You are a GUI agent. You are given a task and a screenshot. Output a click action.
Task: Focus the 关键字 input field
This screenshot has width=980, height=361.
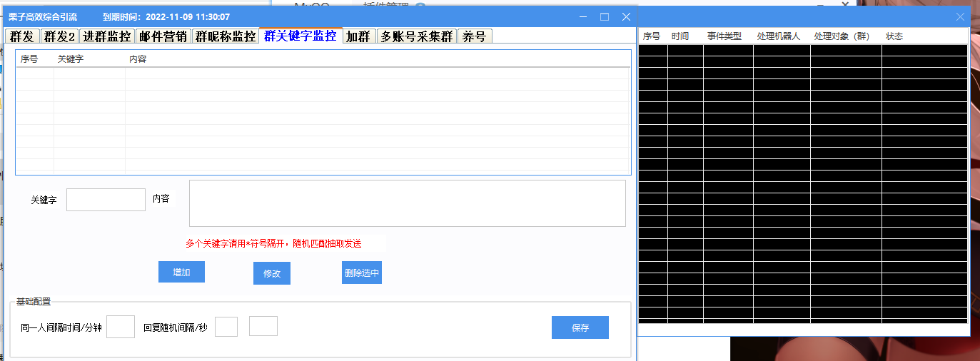[106, 200]
